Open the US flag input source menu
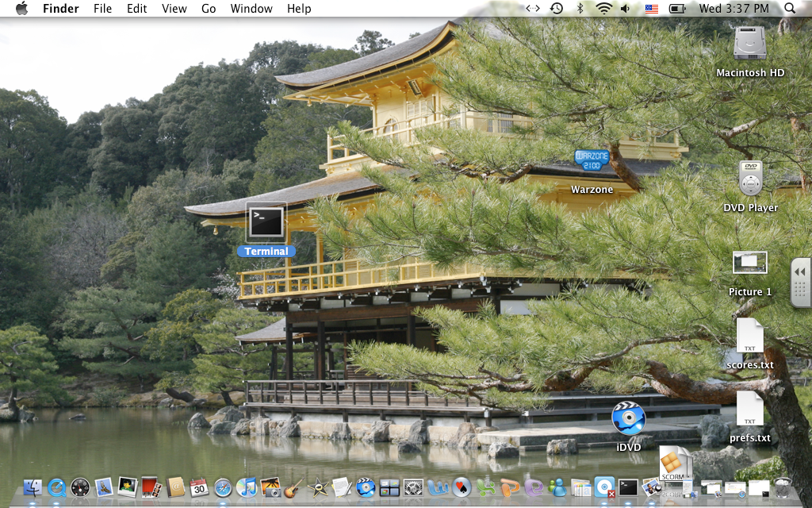This screenshot has height=508, width=812. click(652, 8)
